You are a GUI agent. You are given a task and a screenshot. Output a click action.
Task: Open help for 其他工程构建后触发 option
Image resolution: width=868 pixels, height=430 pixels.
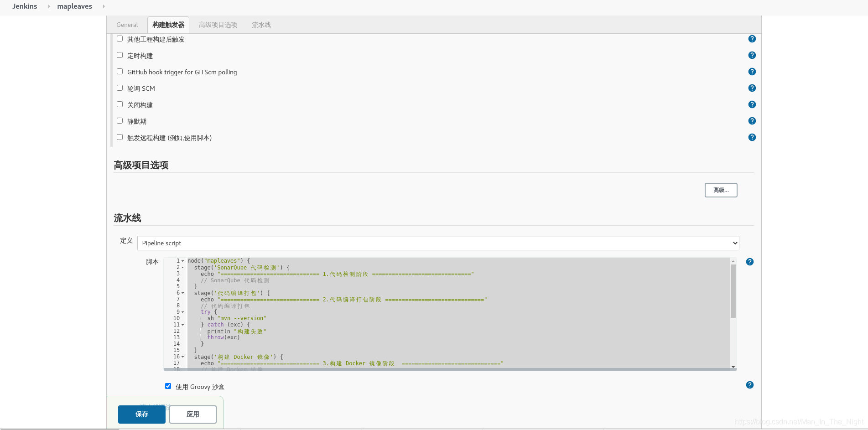point(752,39)
